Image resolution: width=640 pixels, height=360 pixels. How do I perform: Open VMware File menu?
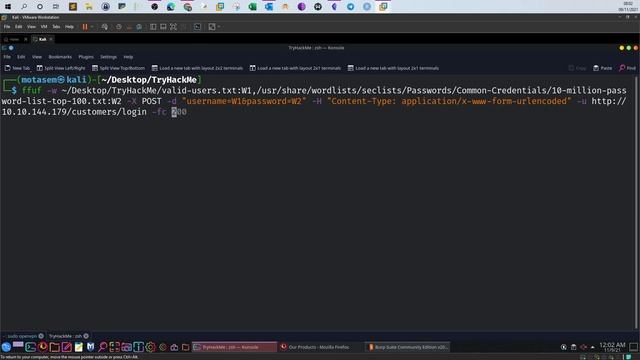coord(7,27)
